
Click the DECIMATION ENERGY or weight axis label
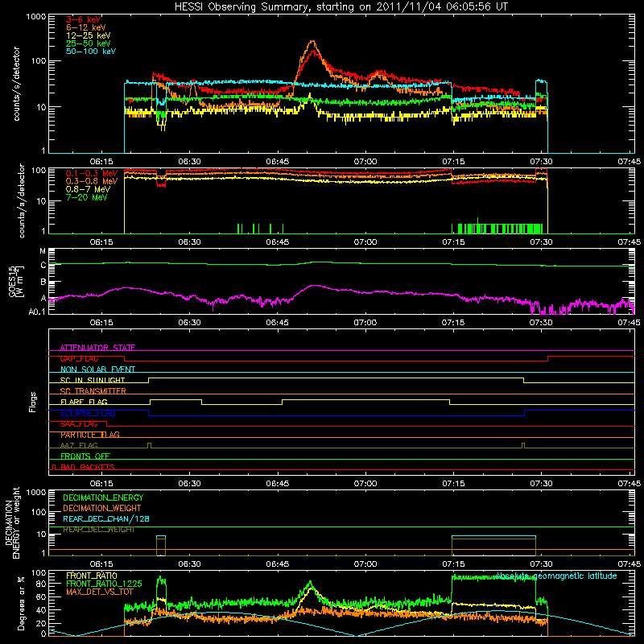pyautogui.click(x=12, y=523)
